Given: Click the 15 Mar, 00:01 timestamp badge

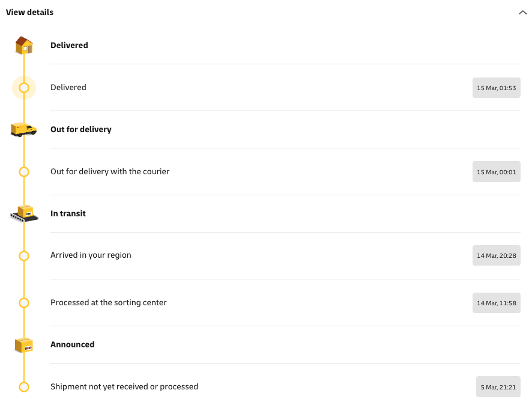Looking at the screenshot, I should [x=496, y=172].
